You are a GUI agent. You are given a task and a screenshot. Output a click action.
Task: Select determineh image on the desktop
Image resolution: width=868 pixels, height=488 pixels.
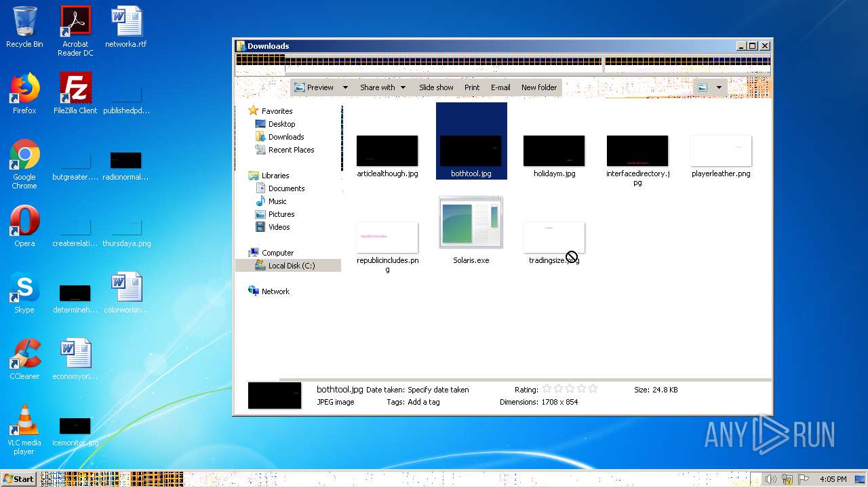tap(75, 299)
